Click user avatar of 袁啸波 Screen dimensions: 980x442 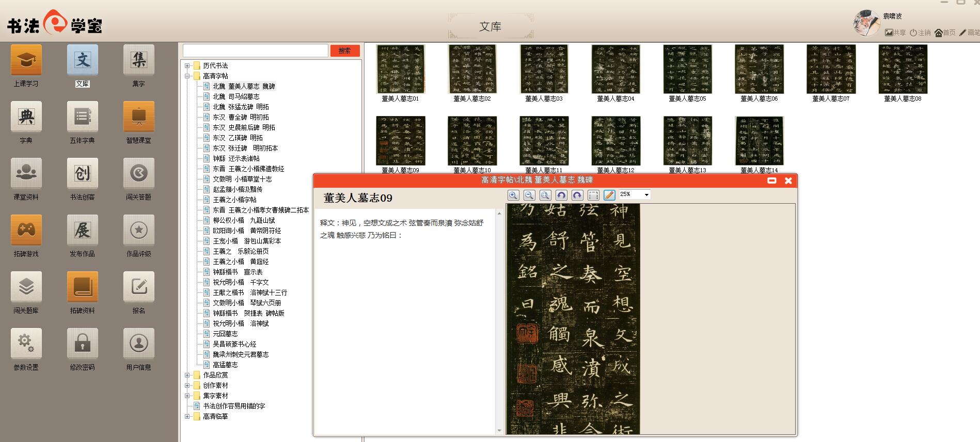(866, 23)
